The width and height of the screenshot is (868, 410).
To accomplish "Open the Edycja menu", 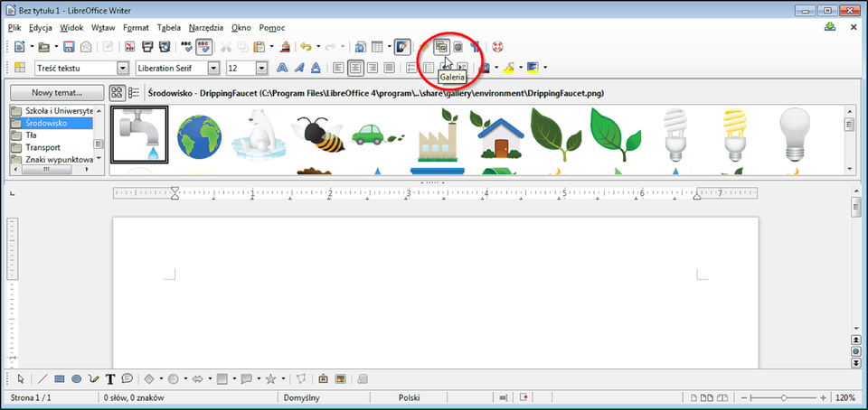I will pos(41,28).
